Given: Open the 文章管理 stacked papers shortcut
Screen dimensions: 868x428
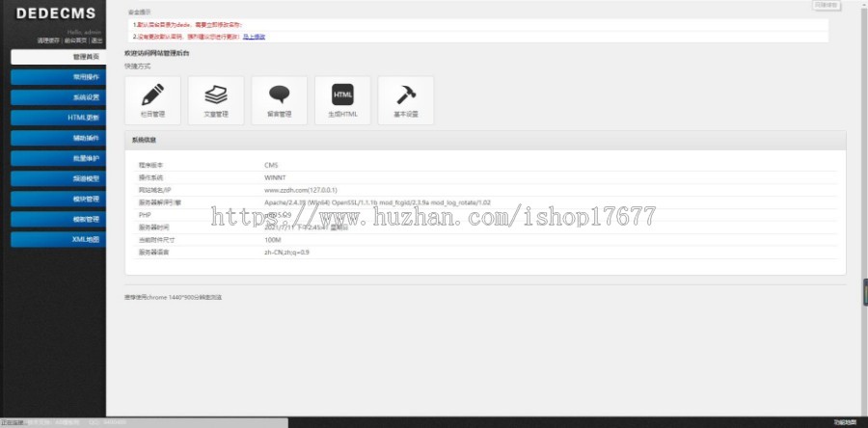Looking at the screenshot, I should (x=216, y=100).
